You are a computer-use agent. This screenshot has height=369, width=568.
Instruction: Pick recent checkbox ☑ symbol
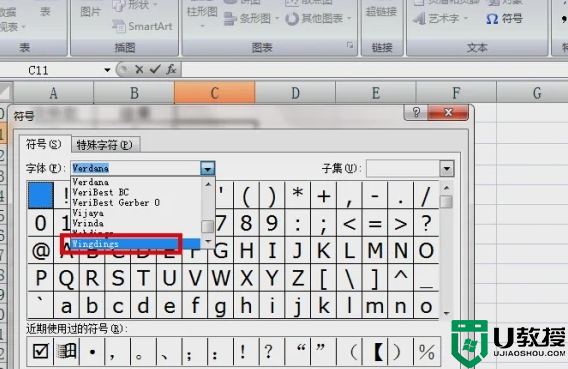point(40,351)
